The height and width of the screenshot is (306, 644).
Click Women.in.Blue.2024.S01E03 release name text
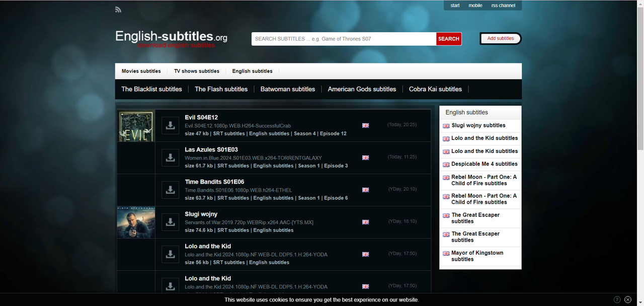253,158
